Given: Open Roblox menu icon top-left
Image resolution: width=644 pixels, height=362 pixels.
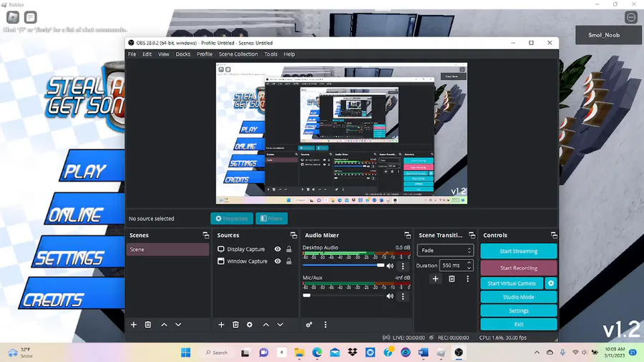Looking at the screenshot, I should click(13, 17).
